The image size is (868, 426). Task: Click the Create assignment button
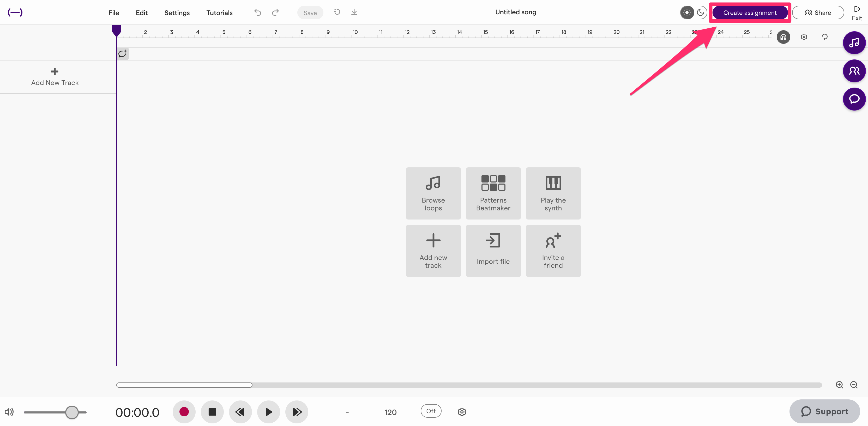coord(750,13)
